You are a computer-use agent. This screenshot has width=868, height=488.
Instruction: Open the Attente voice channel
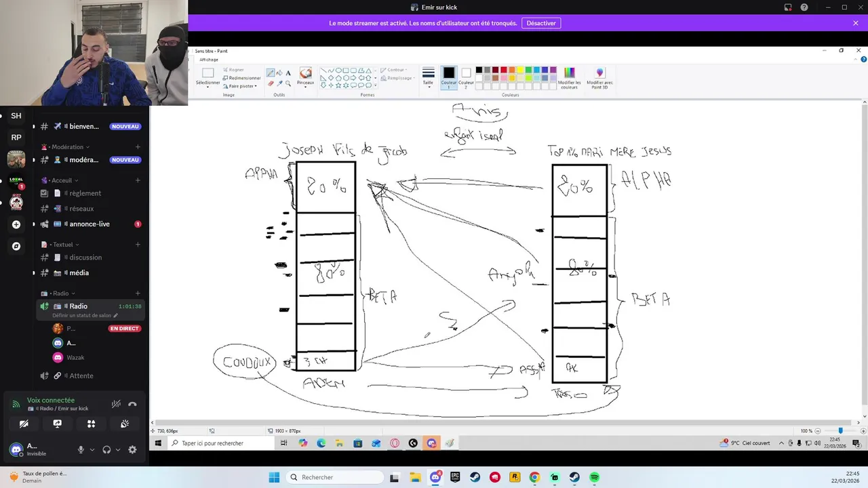point(90,375)
